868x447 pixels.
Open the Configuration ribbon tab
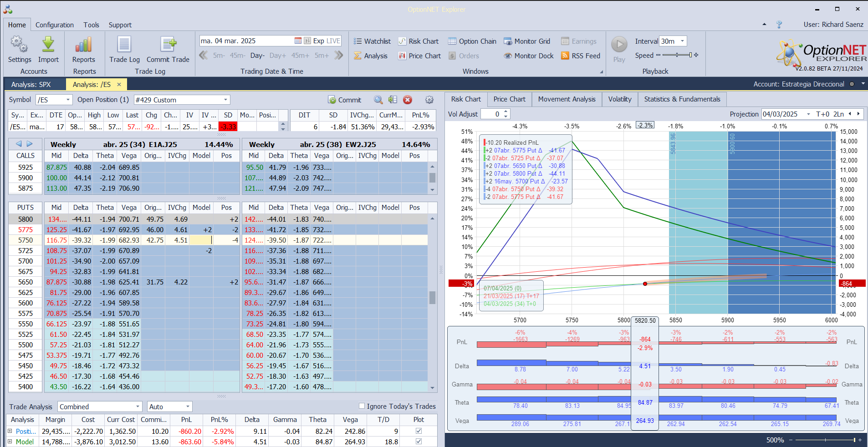pyautogui.click(x=55, y=25)
